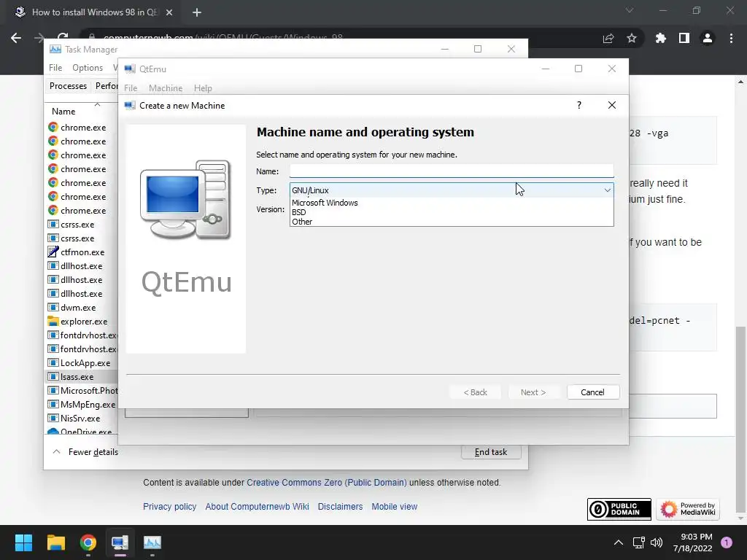Show hidden system tray icons

coord(619,542)
